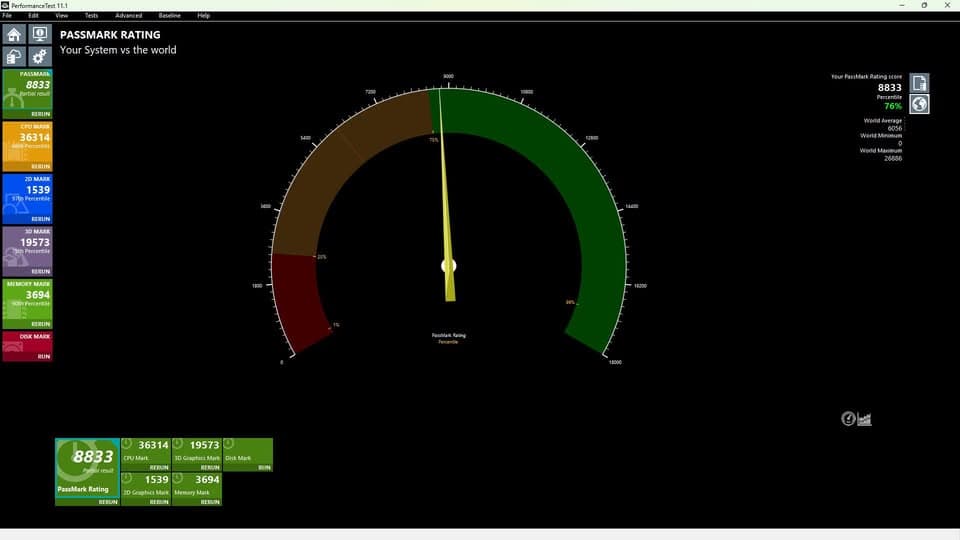The height and width of the screenshot is (540, 960).
Task: Select the gauge view icon
Action: coord(848,418)
